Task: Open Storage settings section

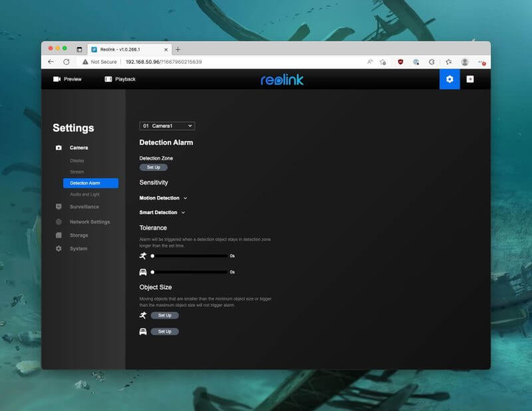Action: (x=79, y=235)
